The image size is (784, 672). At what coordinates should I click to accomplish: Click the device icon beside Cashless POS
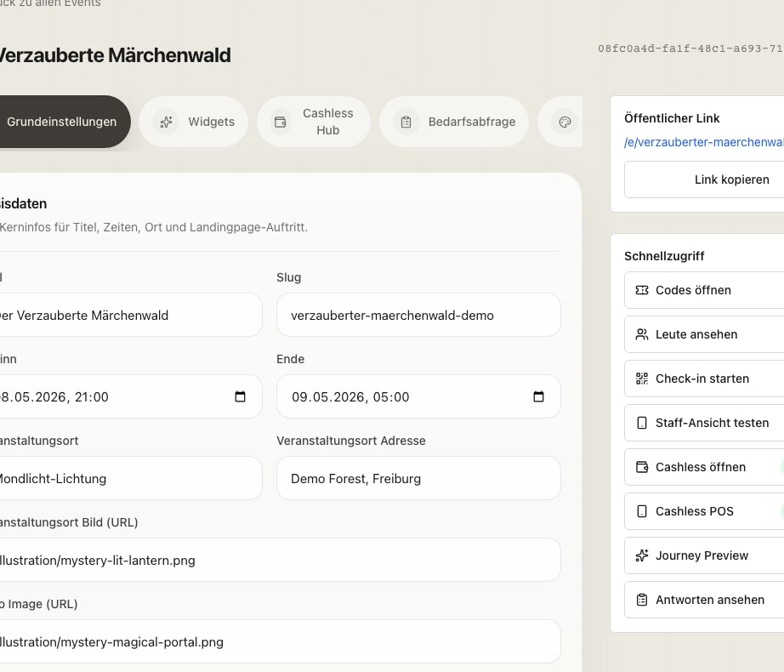(x=642, y=511)
